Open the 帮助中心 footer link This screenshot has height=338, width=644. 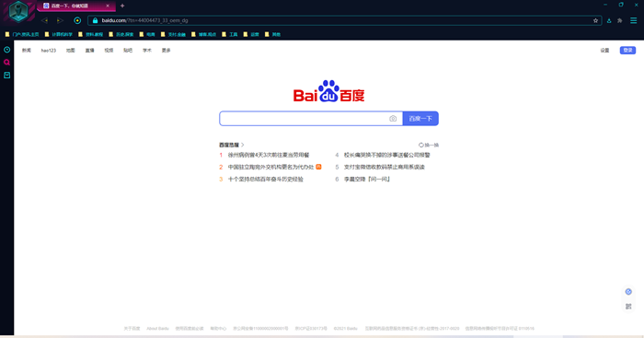218,329
